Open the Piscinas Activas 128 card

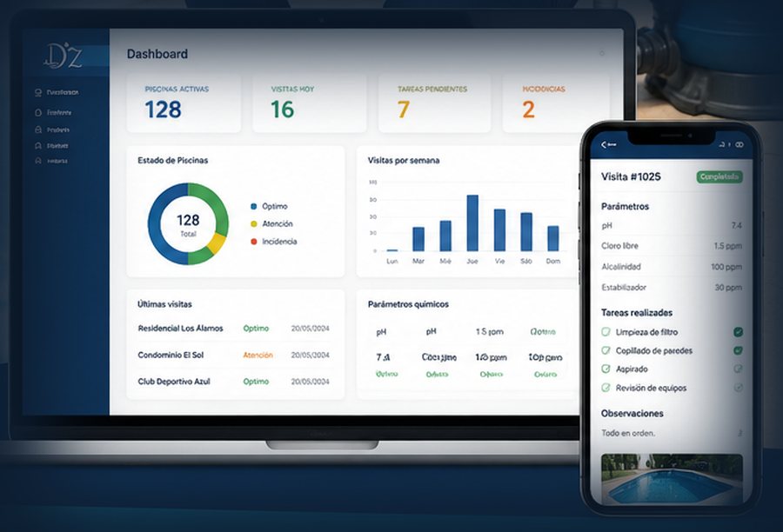(x=184, y=103)
